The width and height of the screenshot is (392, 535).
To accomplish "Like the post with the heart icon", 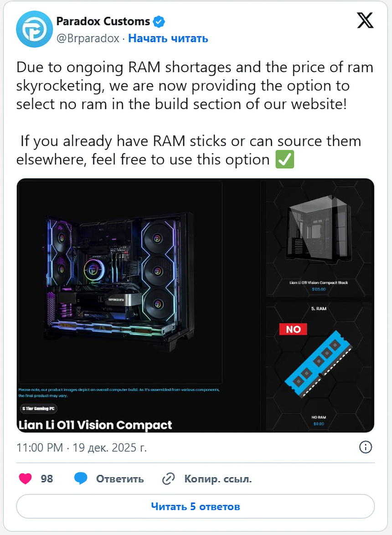I will coord(25,478).
